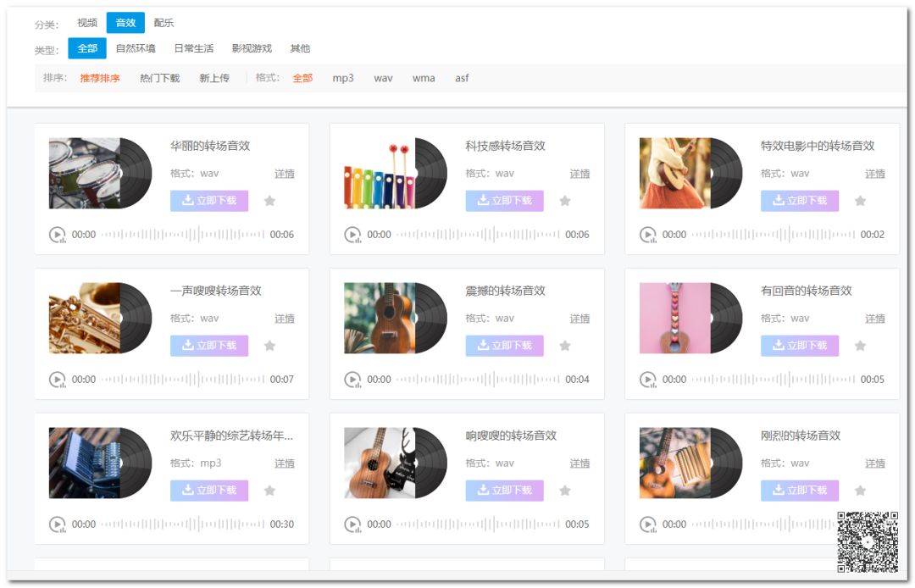Filter format to wma
The image size is (915, 588).
pyautogui.click(x=424, y=78)
